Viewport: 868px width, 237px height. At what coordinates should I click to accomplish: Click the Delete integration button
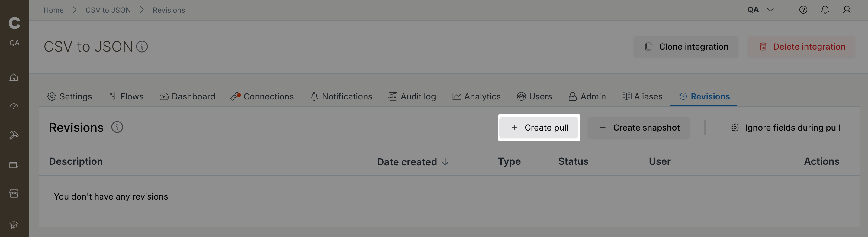802,47
